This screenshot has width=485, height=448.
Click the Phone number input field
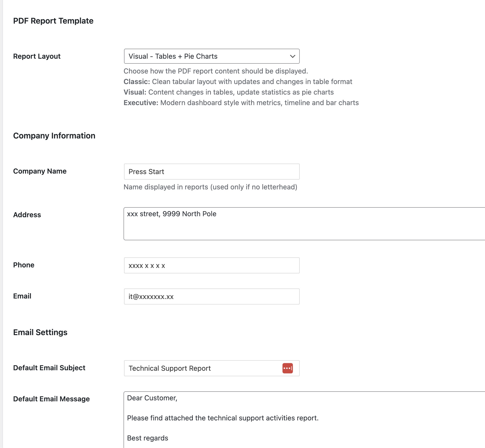211,265
